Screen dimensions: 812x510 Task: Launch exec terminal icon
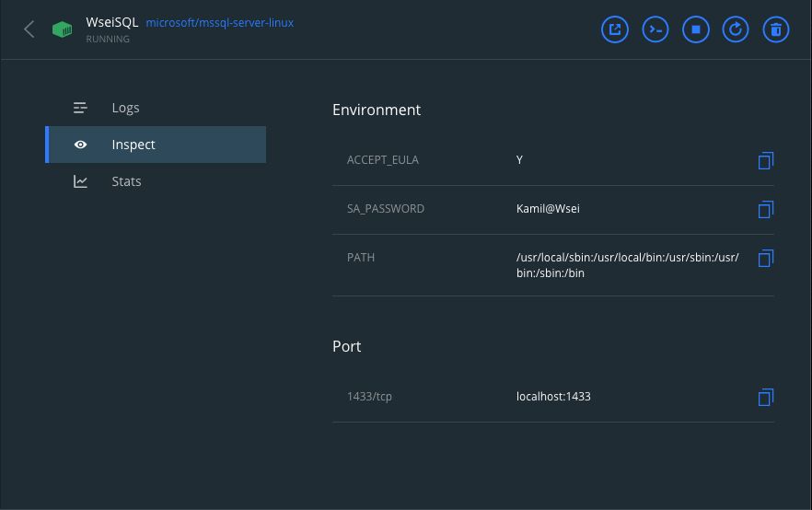655,29
